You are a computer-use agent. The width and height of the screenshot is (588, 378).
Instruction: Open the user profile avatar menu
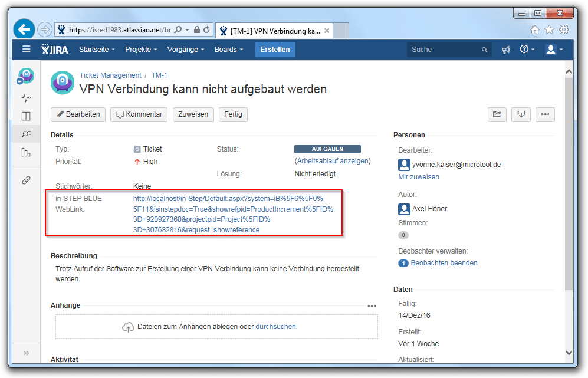553,50
